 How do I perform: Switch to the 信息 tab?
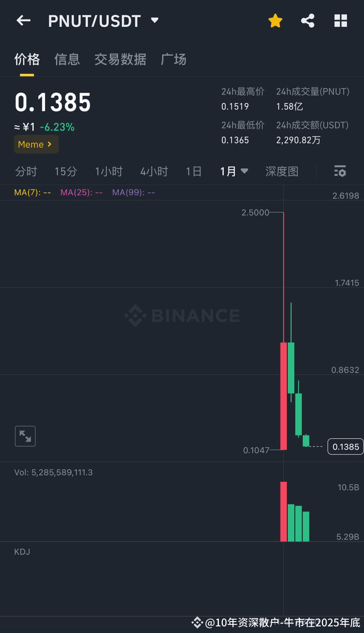point(67,59)
